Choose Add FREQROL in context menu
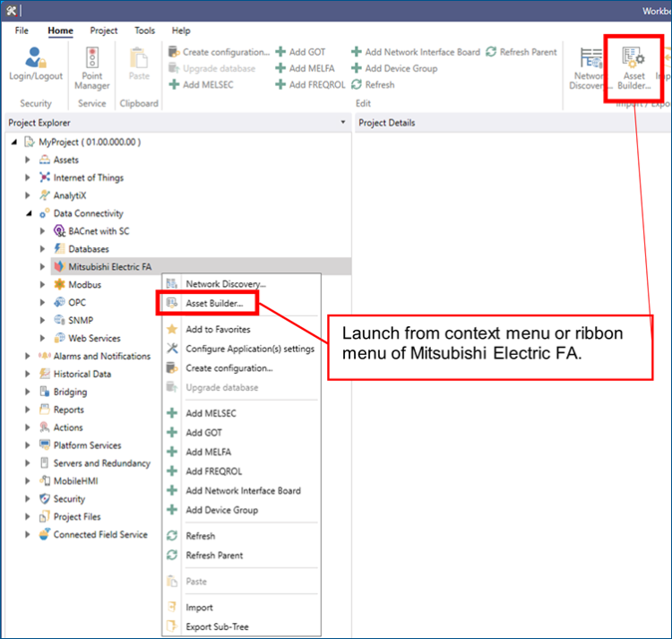Screen dimensions: 672x639 (x=242, y=471)
